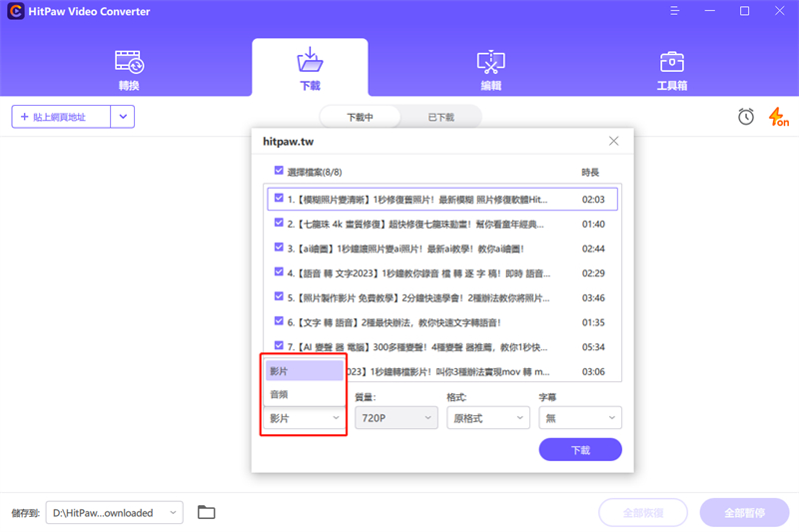
Task: Uncheck video 2 七龍珠 4k checkbox
Action: coord(279,223)
